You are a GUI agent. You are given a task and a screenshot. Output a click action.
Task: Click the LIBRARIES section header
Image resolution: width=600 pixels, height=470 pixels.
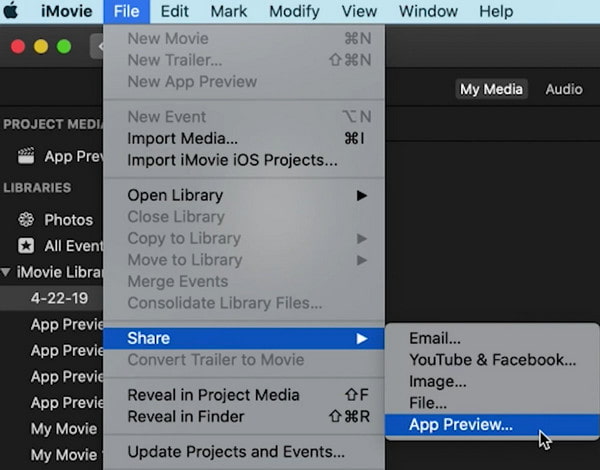(37, 188)
